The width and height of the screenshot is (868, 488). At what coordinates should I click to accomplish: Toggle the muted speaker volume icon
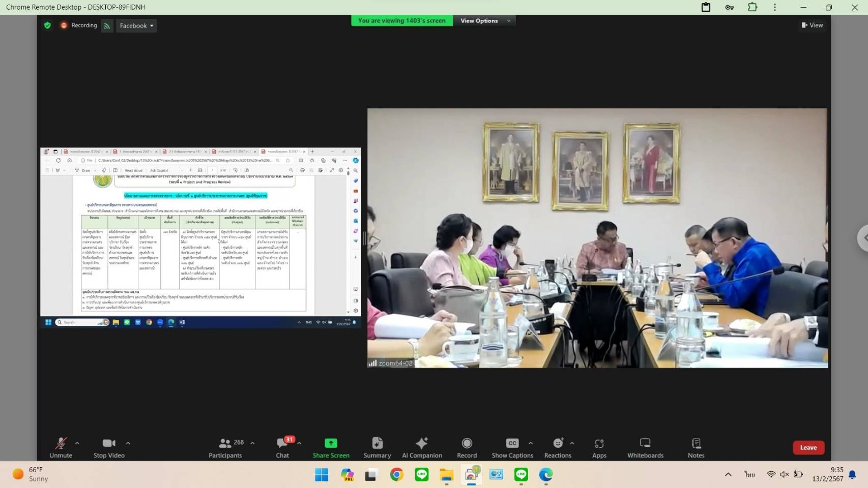click(x=785, y=474)
